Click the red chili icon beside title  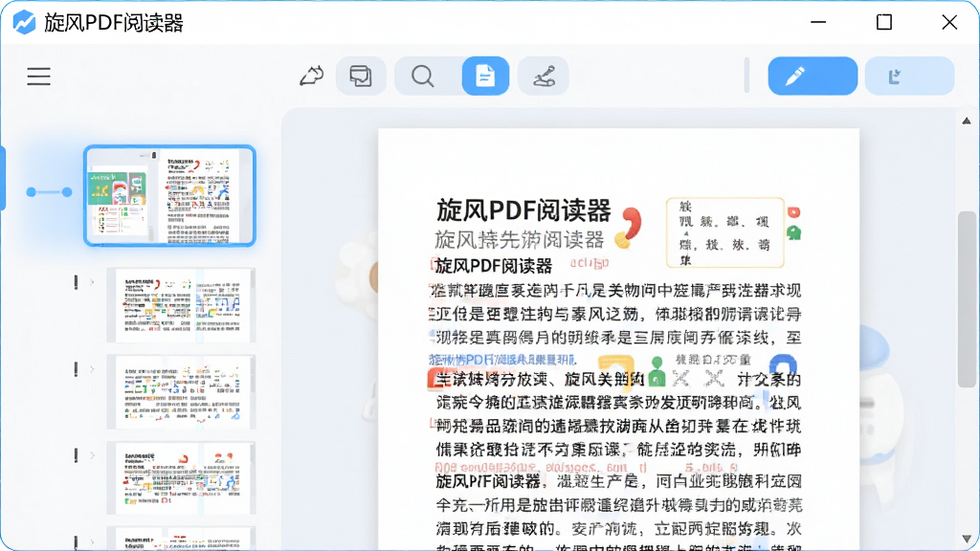629,228
